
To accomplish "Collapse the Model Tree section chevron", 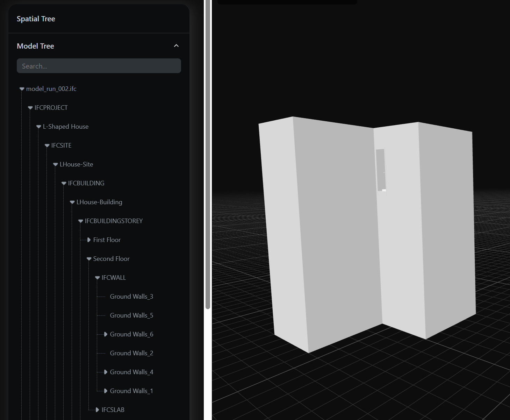I will point(176,46).
